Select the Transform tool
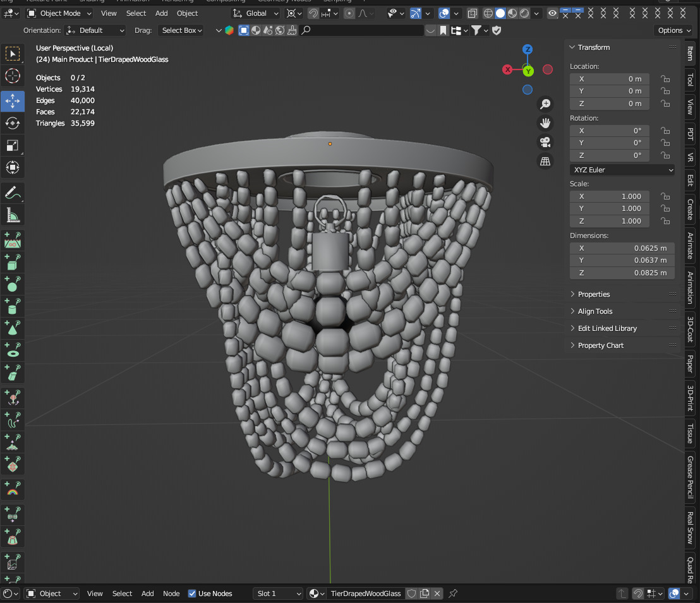This screenshot has width=700, height=603. pos(13,168)
